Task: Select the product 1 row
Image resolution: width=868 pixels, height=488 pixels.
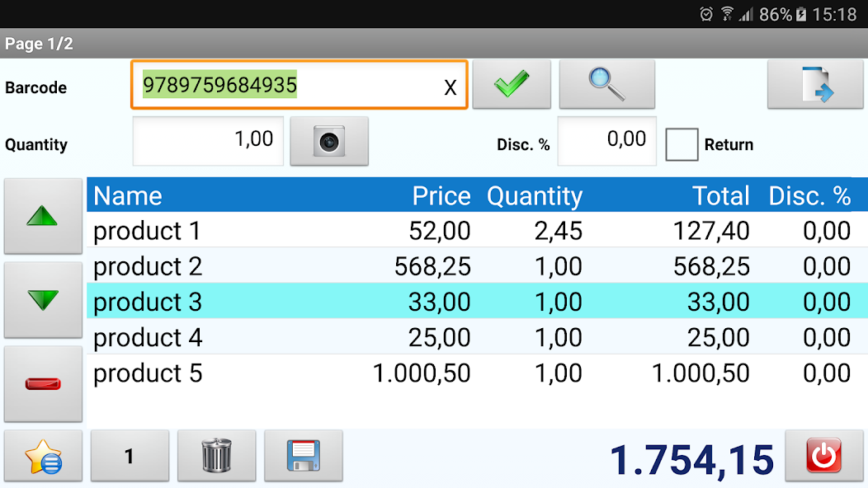Action: coord(330,231)
